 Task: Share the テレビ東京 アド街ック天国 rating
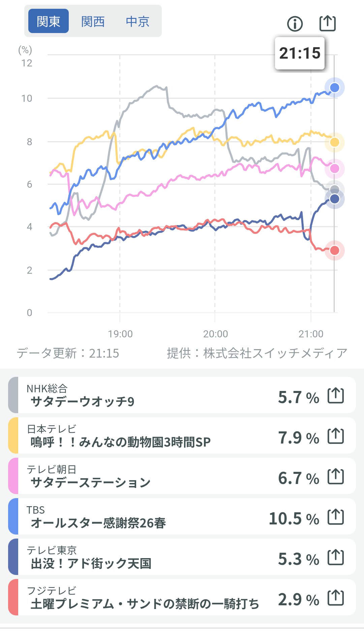[x=336, y=557]
